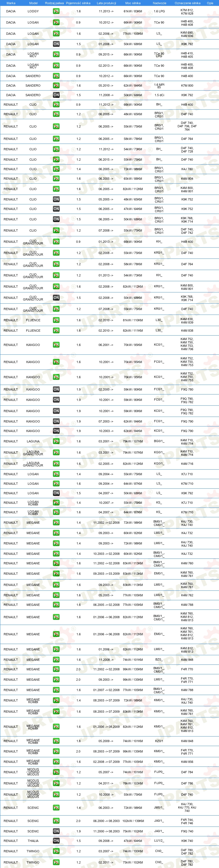Click ON icon in Kangoo 10.2003 row
Screen dimensions: 219x868
coord(56,431)
